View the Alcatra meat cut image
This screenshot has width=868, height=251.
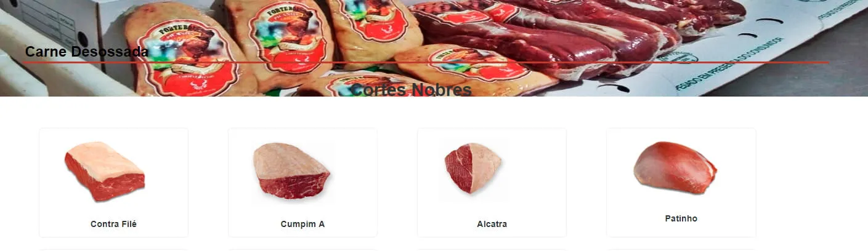click(473, 168)
